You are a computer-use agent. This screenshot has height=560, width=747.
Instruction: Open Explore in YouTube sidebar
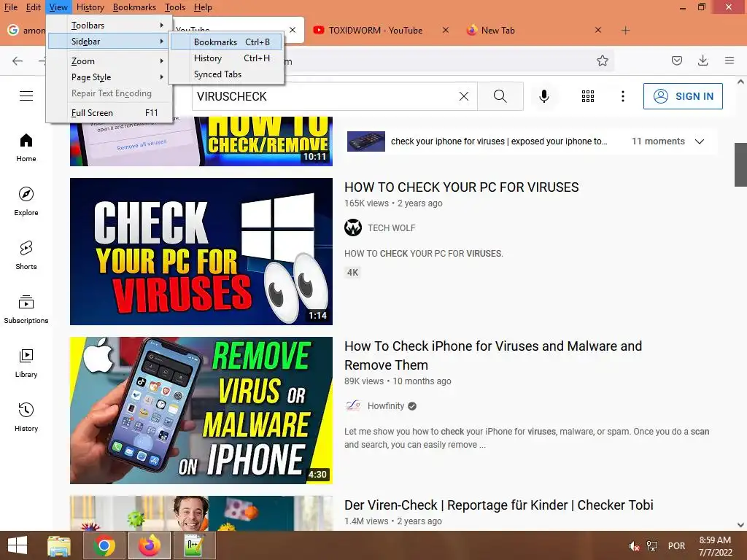26,201
